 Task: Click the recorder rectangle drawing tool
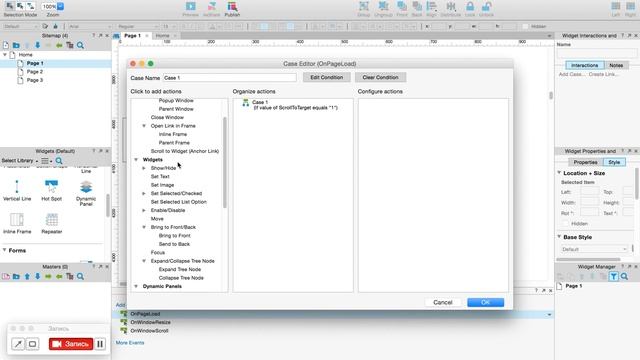click(32, 344)
